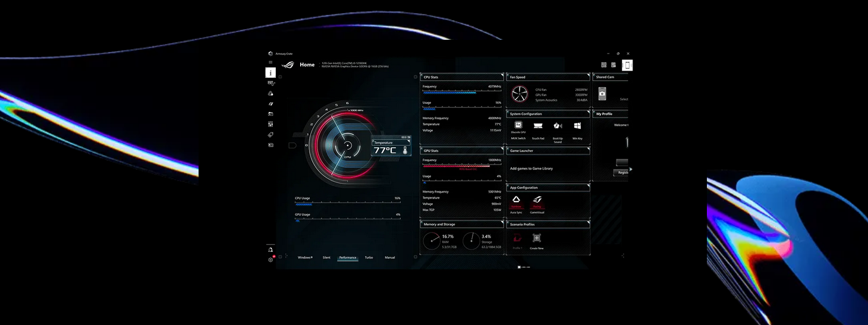
Task: Open GameVisual from the sidebar
Action: (271, 104)
